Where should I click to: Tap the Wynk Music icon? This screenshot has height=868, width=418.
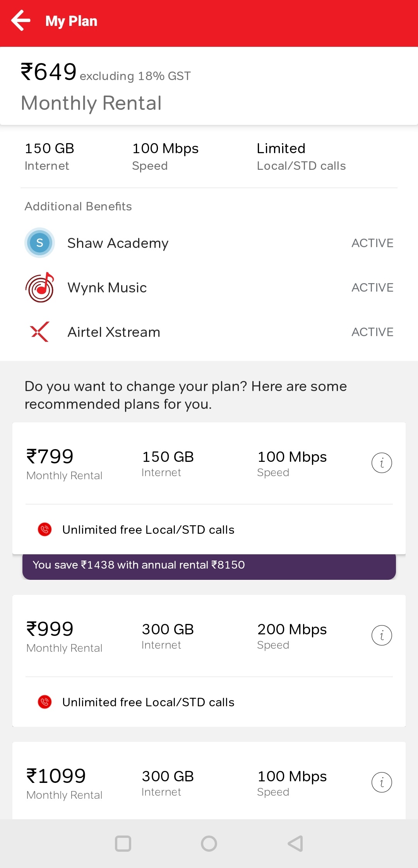point(39,287)
